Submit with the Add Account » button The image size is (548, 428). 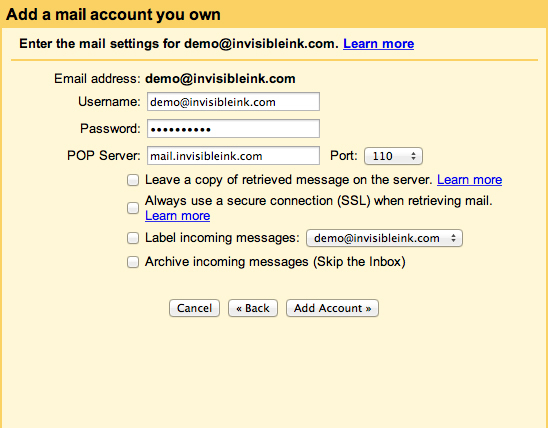pyautogui.click(x=332, y=308)
